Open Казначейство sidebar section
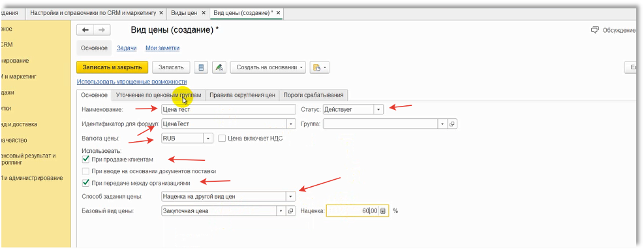 pos(14,140)
